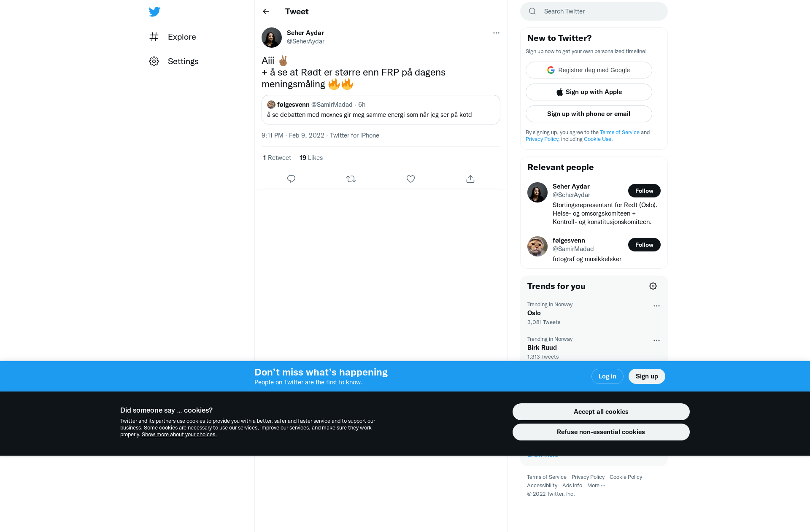This screenshot has width=810, height=532.
Task: Go back using the arrow icon
Action: tap(266, 11)
